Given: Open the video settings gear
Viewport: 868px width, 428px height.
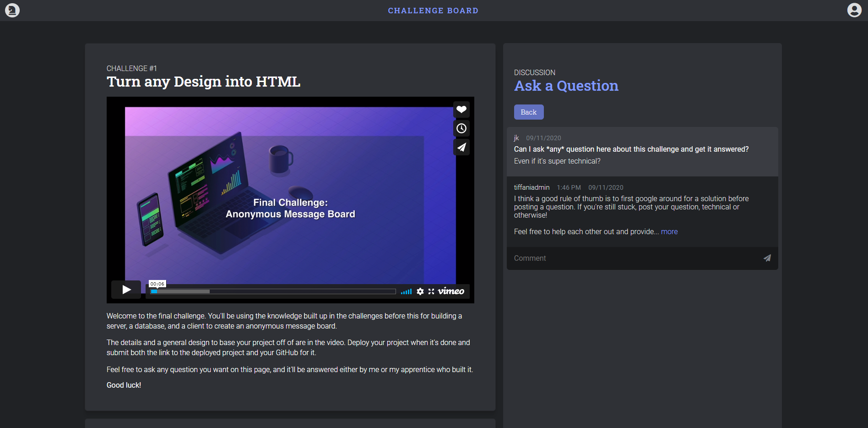Looking at the screenshot, I should tap(420, 291).
